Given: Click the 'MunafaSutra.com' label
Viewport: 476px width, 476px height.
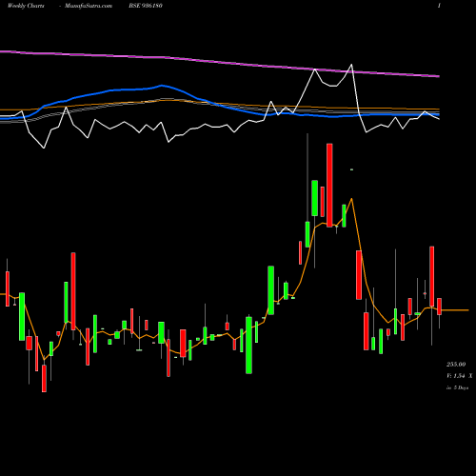Looking at the screenshot, I should pos(89,6).
